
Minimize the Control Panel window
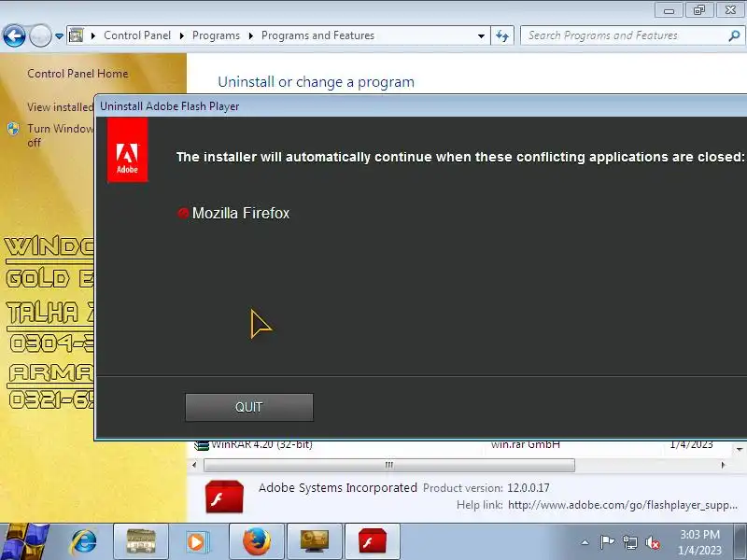669,10
